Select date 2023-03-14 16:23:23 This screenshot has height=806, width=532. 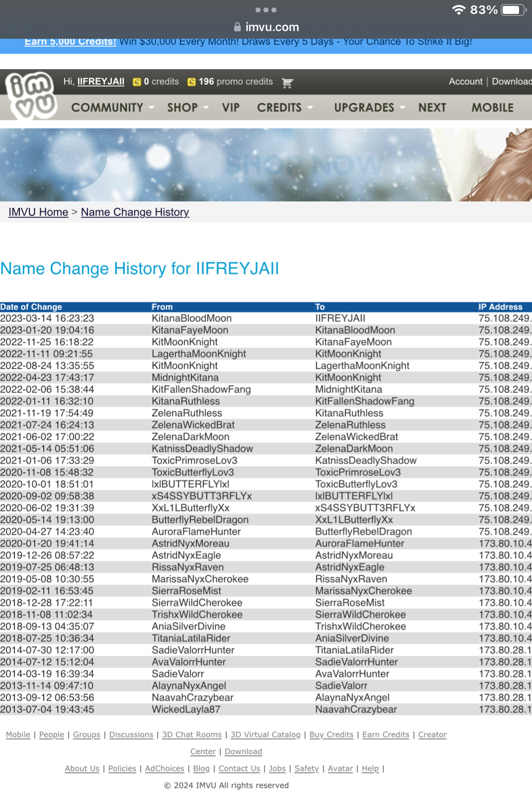tap(47, 318)
